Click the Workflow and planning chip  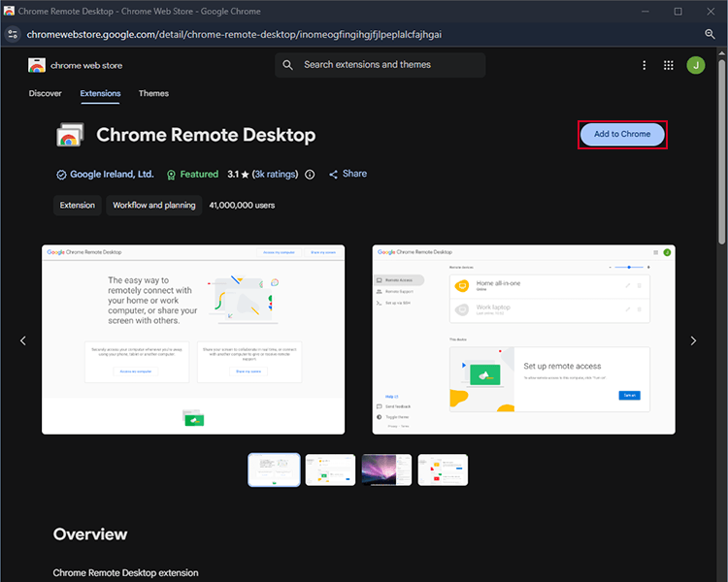pyautogui.click(x=154, y=205)
